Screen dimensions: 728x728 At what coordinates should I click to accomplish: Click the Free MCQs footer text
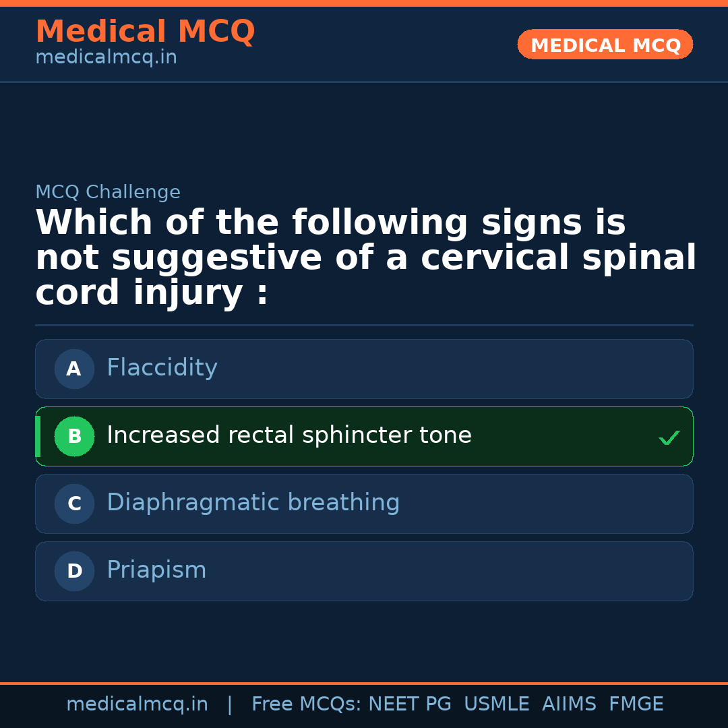pos(307,704)
